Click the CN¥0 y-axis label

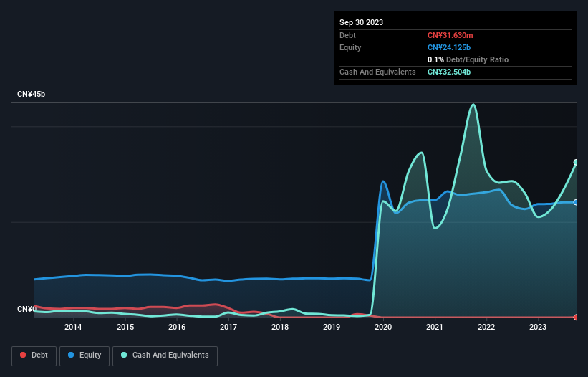[x=27, y=309]
